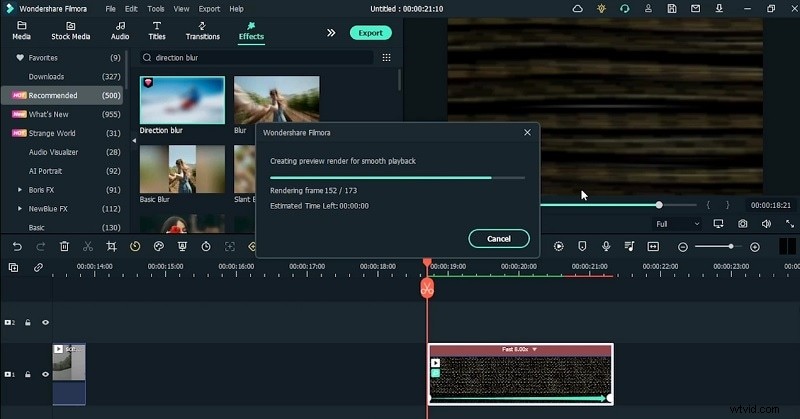Select the Basic Blur effect thumbnail
800x419 pixels.
coord(182,169)
